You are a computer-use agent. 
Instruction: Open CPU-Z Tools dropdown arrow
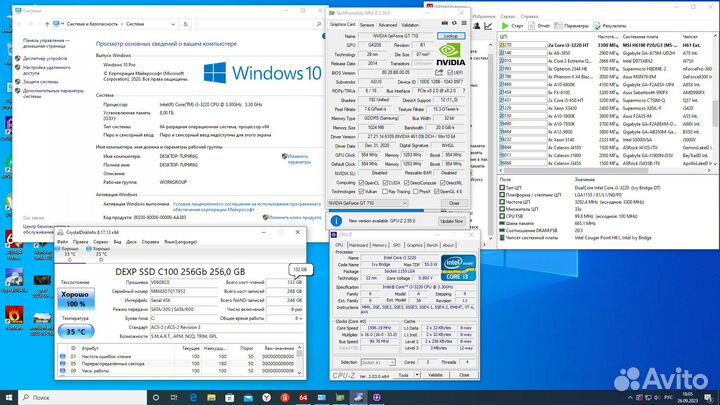(x=417, y=375)
